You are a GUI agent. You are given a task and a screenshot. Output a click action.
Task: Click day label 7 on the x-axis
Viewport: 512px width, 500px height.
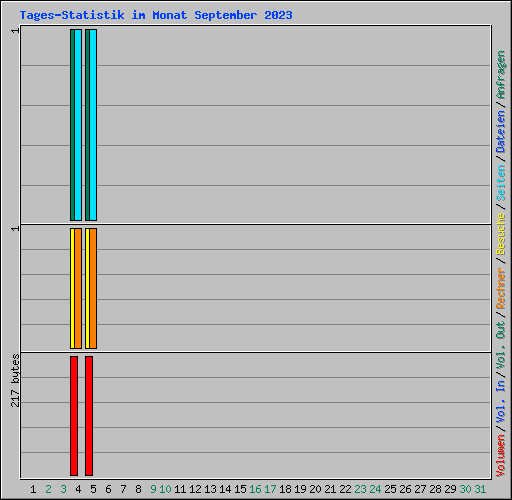coord(123,489)
